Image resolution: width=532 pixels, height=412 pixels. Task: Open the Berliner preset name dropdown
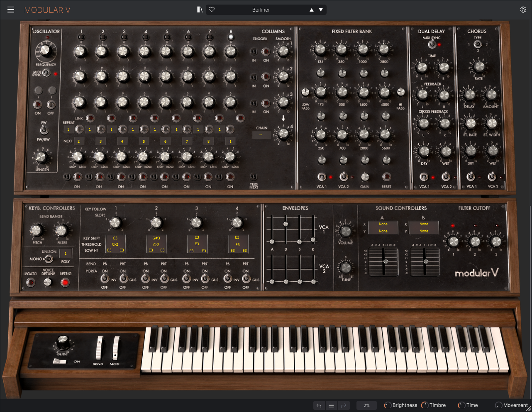pyautogui.click(x=261, y=10)
